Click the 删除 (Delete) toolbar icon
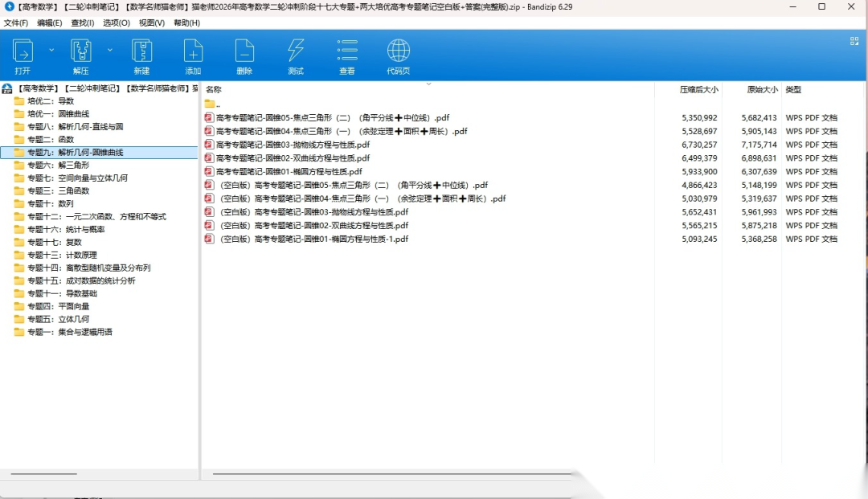This screenshot has width=868, height=499. pyautogui.click(x=244, y=52)
